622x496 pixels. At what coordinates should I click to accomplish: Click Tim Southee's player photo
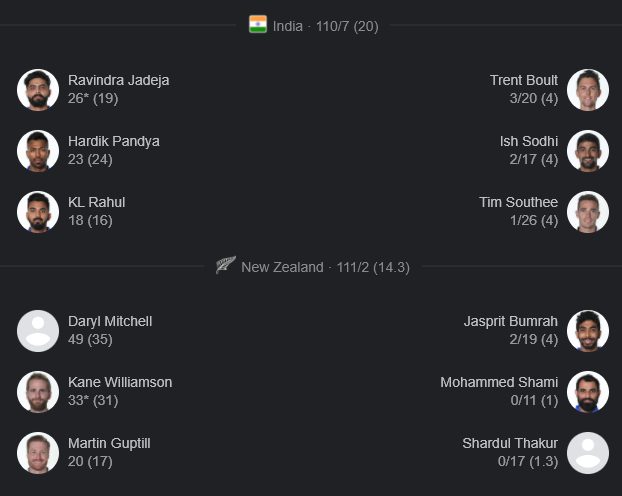[x=587, y=212]
